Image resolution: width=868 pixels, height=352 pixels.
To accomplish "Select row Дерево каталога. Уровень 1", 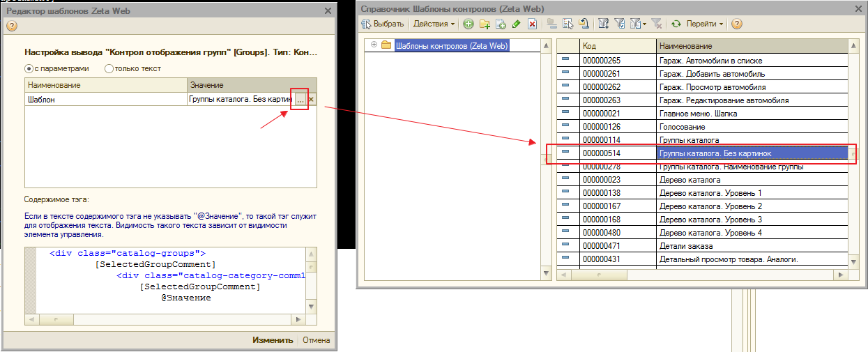I will (x=702, y=193).
